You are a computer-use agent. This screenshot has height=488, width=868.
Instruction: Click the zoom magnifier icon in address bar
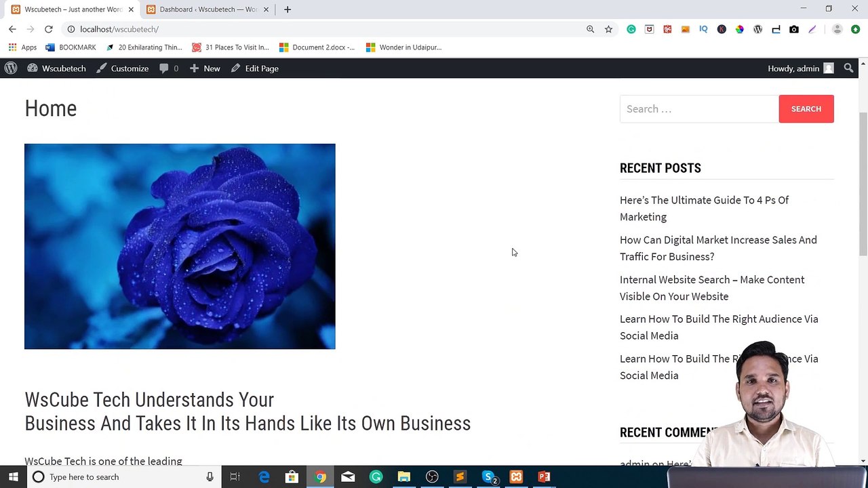[x=590, y=29]
